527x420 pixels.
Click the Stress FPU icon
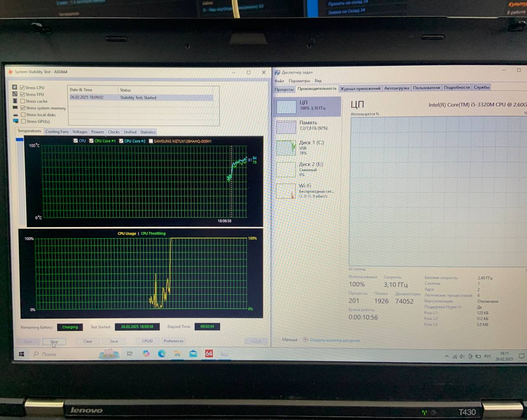click(x=15, y=94)
